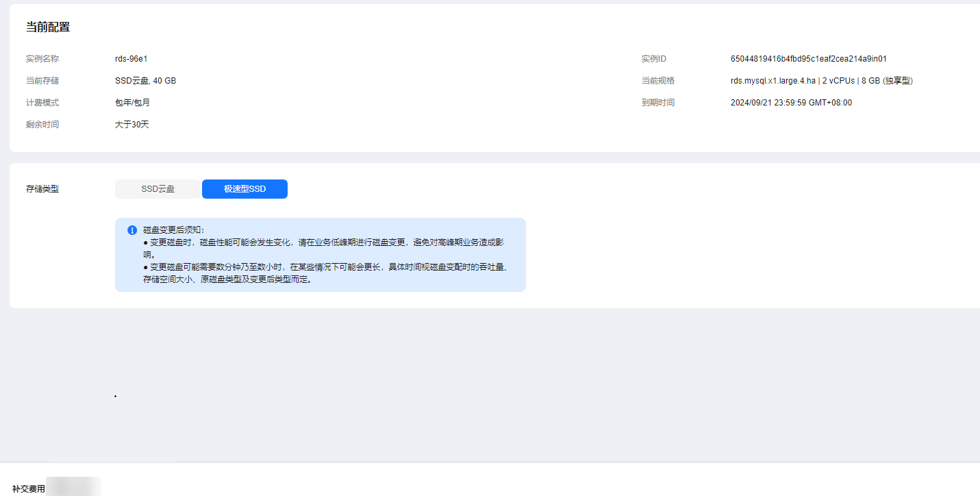
Task: Click the 存储类型 label
Action: (x=42, y=189)
